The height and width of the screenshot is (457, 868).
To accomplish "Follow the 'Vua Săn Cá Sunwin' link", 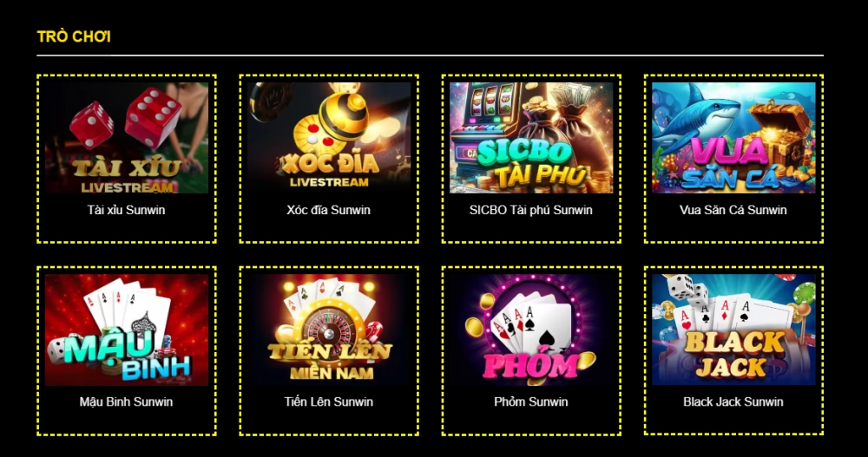I will coord(733,210).
